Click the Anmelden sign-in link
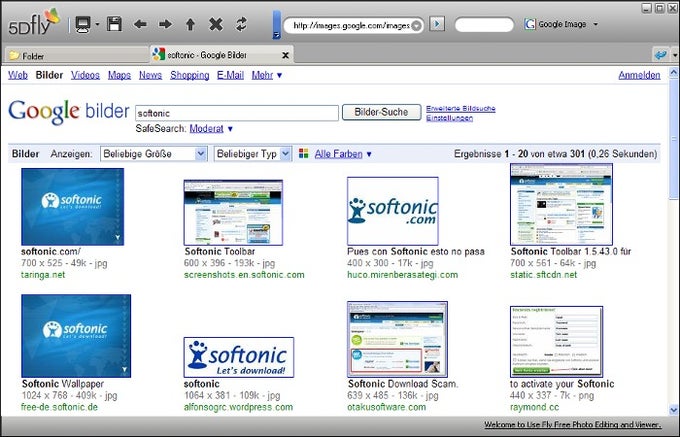The width and height of the screenshot is (680, 437). pos(639,75)
